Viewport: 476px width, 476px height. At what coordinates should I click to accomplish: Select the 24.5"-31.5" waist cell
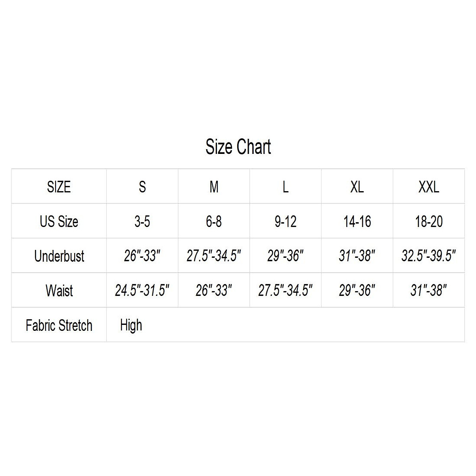[142, 290]
